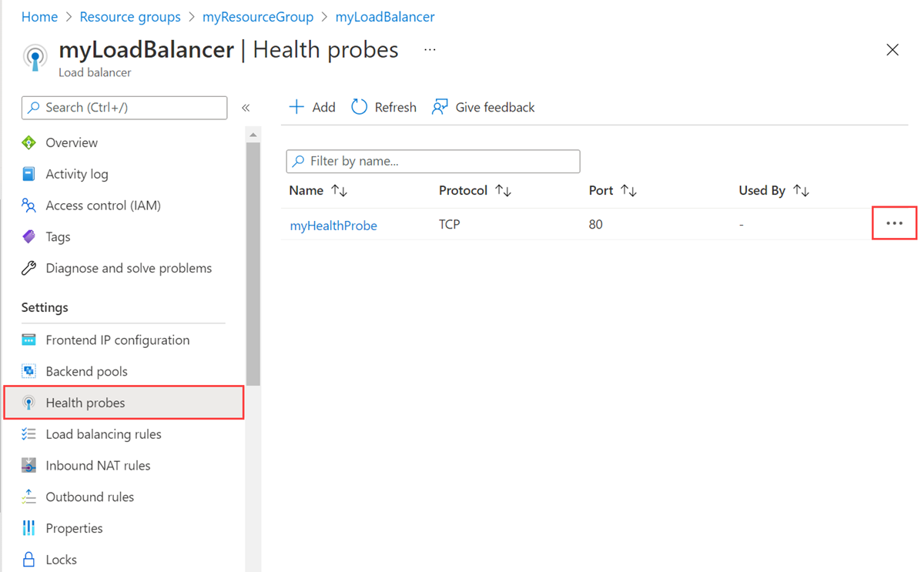Collapse the sidebar with double chevron
924x572 pixels.
pyautogui.click(x=246, y=108)
